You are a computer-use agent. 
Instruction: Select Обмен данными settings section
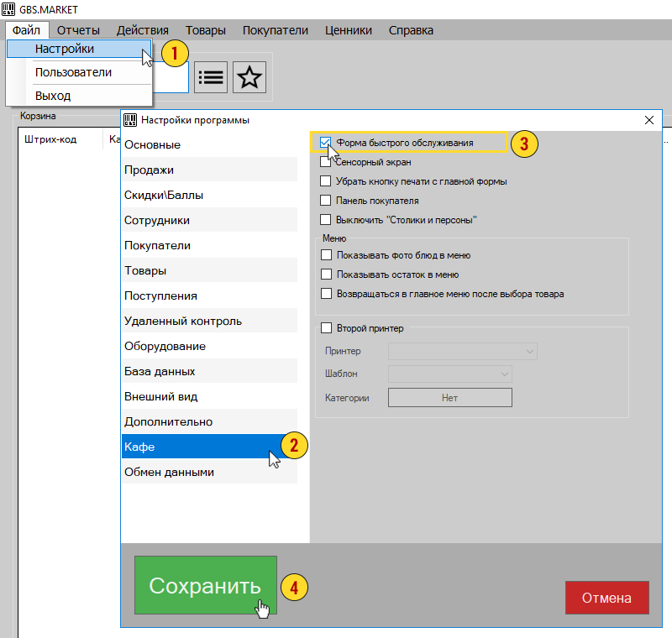tap(209, 473)
